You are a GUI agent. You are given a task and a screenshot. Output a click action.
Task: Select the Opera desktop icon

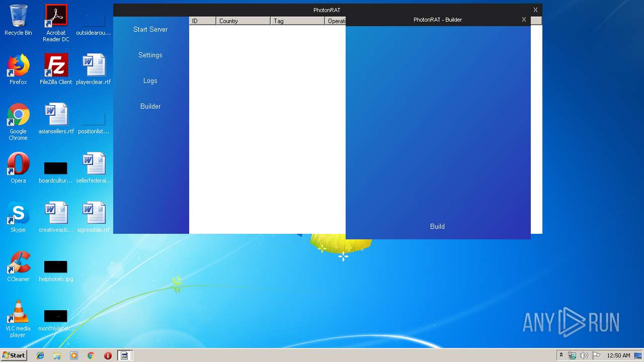(18, 168)
